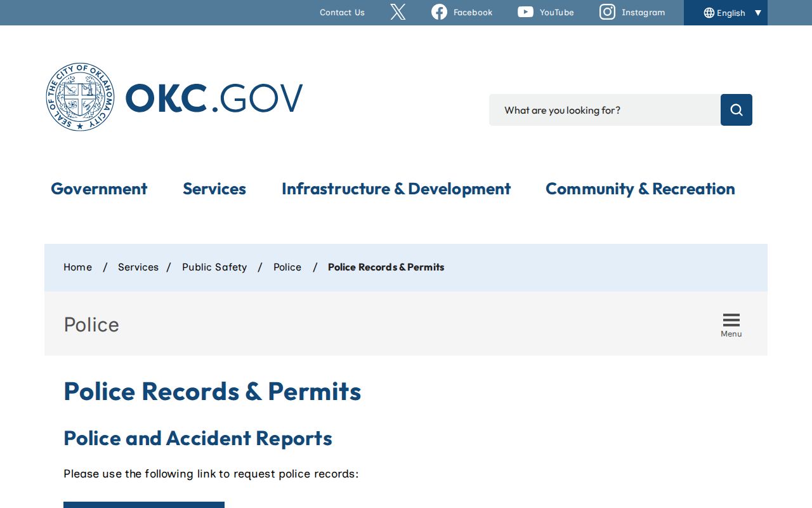812x508 pixels.
Task: Click the YouTube text label
Action: [556, 12]
